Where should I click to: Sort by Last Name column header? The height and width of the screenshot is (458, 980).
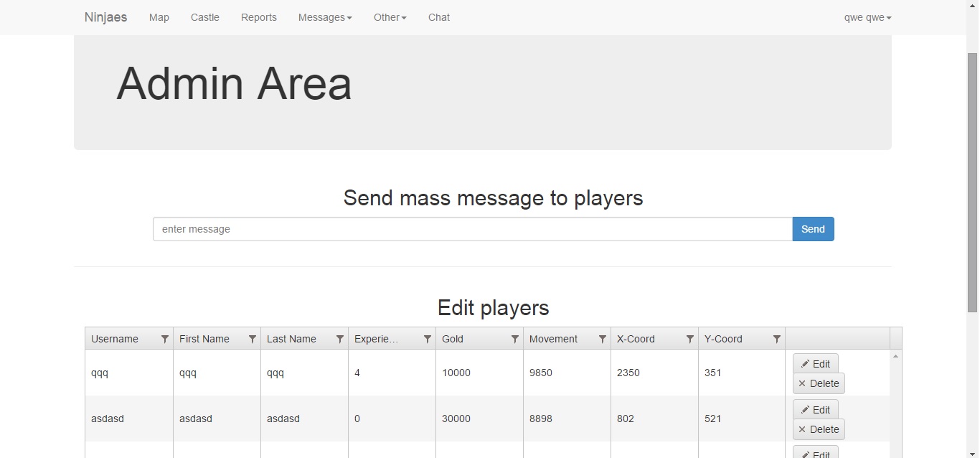click(x=291, y=339)
